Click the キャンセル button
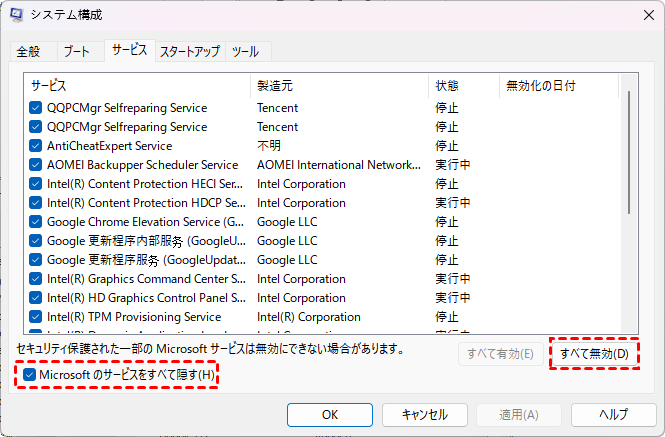 (424, 414)
